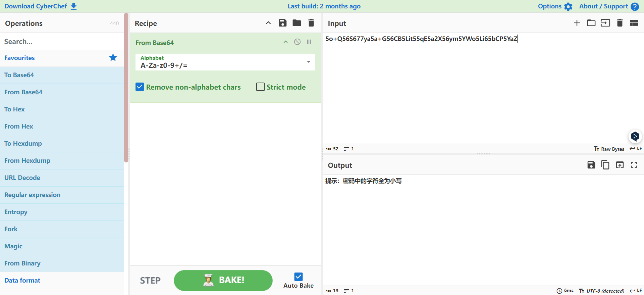Set breakpoint on From Base64 operation

[x=309, y=42]
